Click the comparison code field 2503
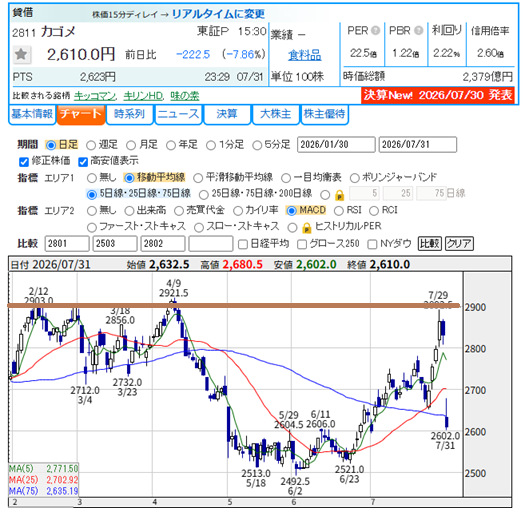Image resolution: width=525 pixels, height=508 pixels. pyautogui.click(x=115, y=243)
